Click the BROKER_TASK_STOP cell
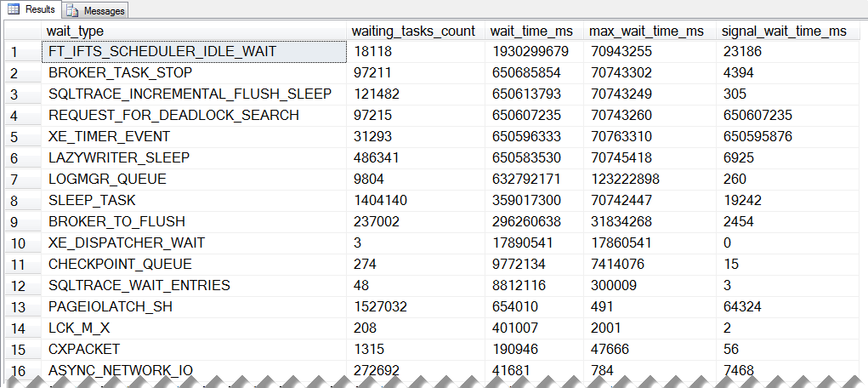The image size is (868, 388). point(195,73)
